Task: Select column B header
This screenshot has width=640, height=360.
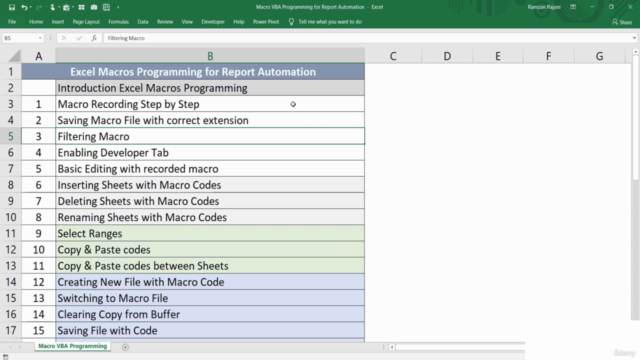Action: (x=210, y=56)
